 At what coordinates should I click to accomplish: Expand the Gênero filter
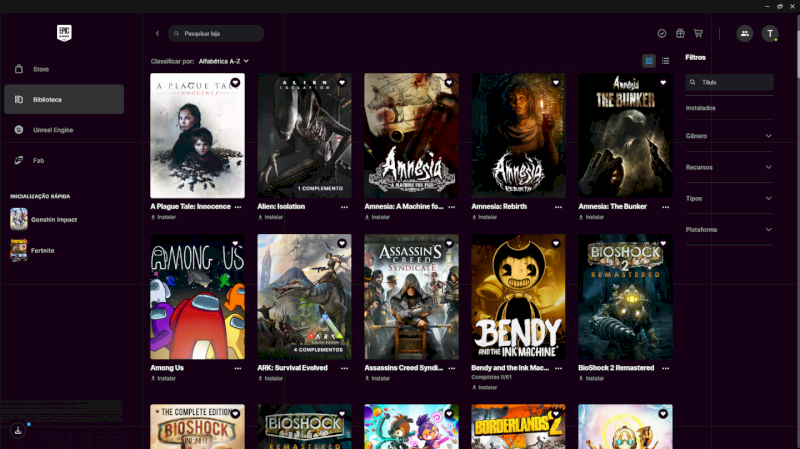(729, 136)
